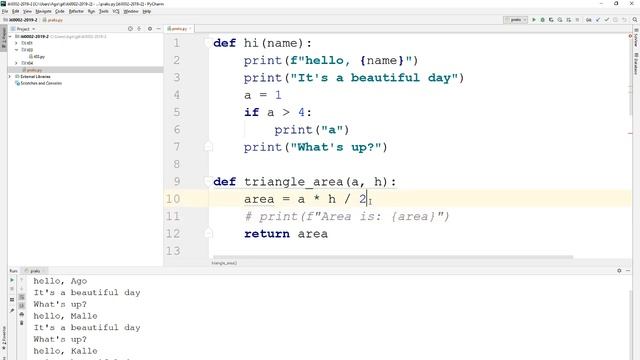
Task: Click triangle_area breadcrumb below editor
Action: tap(224, 263)
